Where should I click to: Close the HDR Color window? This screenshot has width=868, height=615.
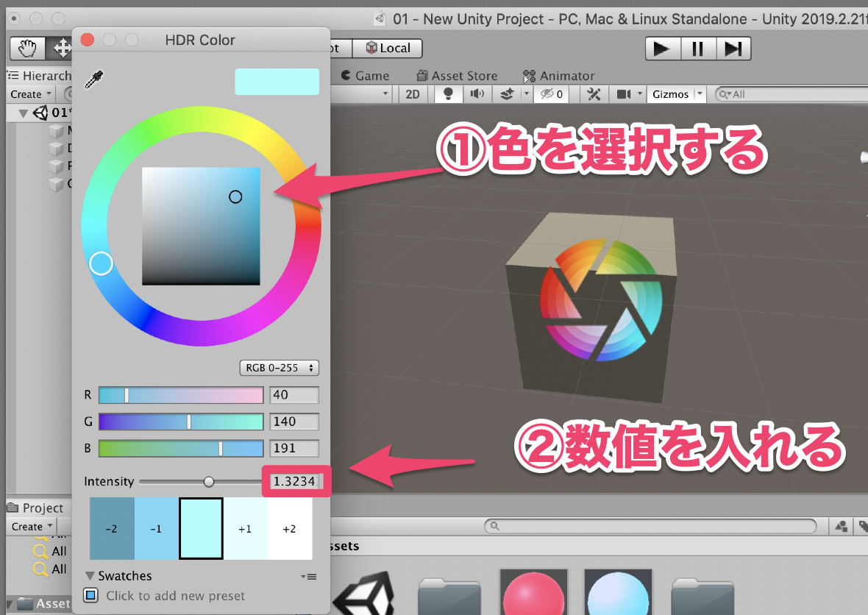point(88,40)
